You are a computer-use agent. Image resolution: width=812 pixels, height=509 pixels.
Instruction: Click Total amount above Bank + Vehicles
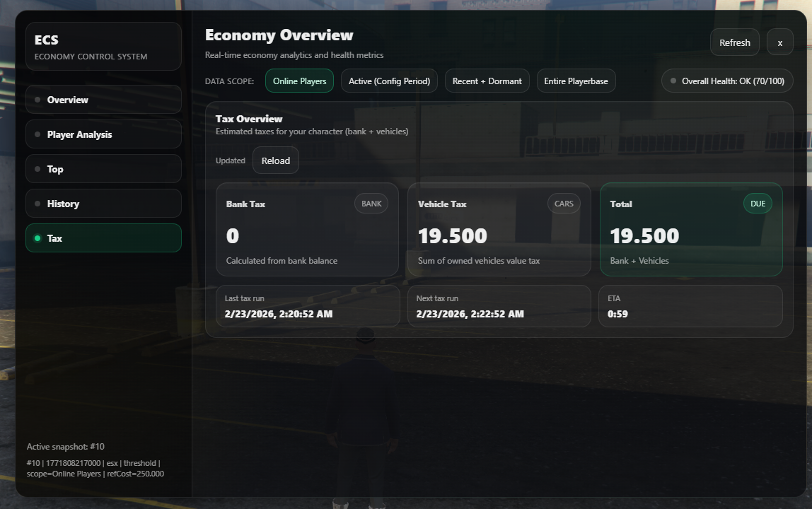pyautogui.click(x=645, y=236)
